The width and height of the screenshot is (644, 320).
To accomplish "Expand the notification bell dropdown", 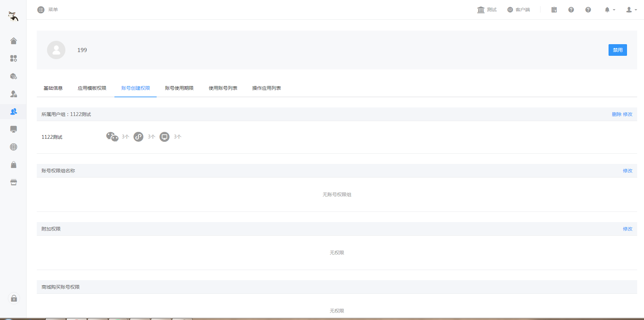I will 610,10.
